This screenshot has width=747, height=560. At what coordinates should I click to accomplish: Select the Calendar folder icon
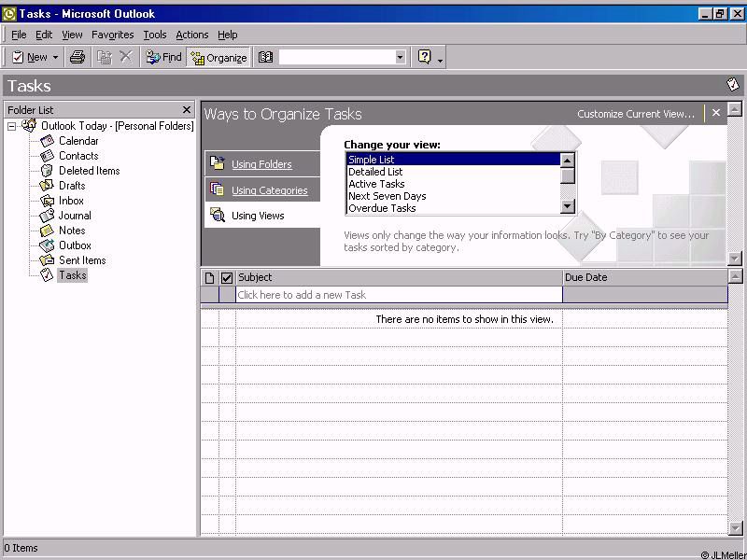[48, 141]
